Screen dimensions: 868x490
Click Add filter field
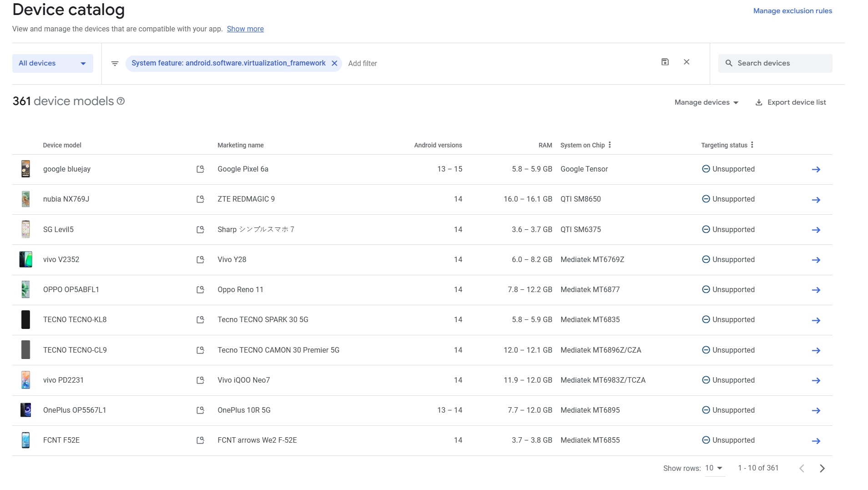tap(363, 64)
